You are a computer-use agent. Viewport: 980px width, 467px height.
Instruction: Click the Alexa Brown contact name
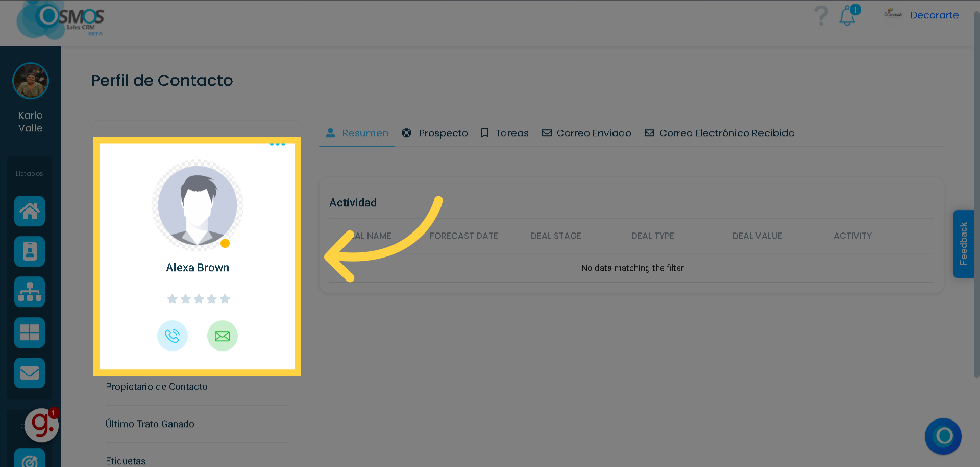(x=198, y=268)
